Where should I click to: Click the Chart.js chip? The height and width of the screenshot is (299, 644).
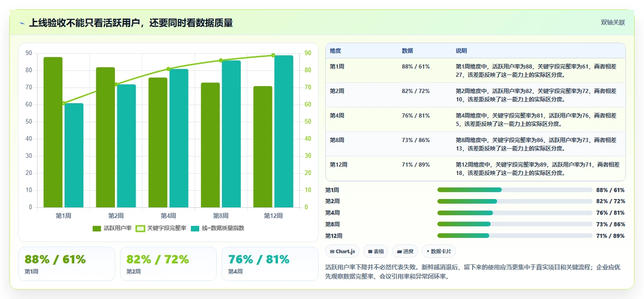(342, 251)
